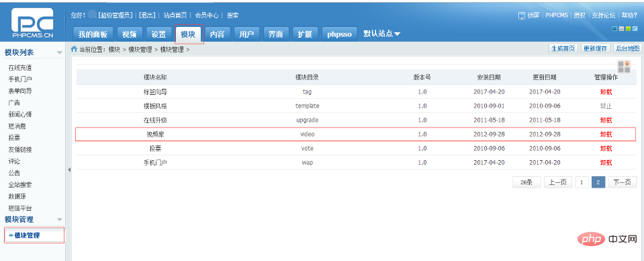The height and width of the screenshot is (261, 644).
Task: Open the 站点首页 link
Action: pos(175,15)
